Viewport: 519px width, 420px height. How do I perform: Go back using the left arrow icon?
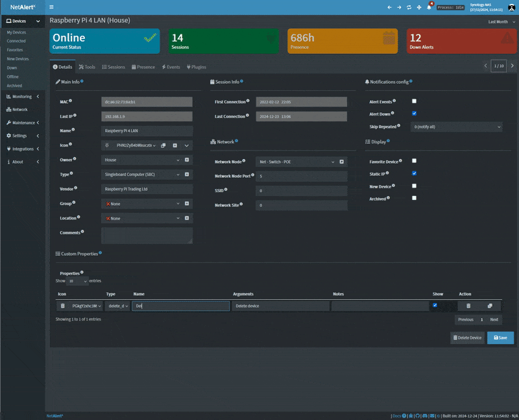(389, 7)
